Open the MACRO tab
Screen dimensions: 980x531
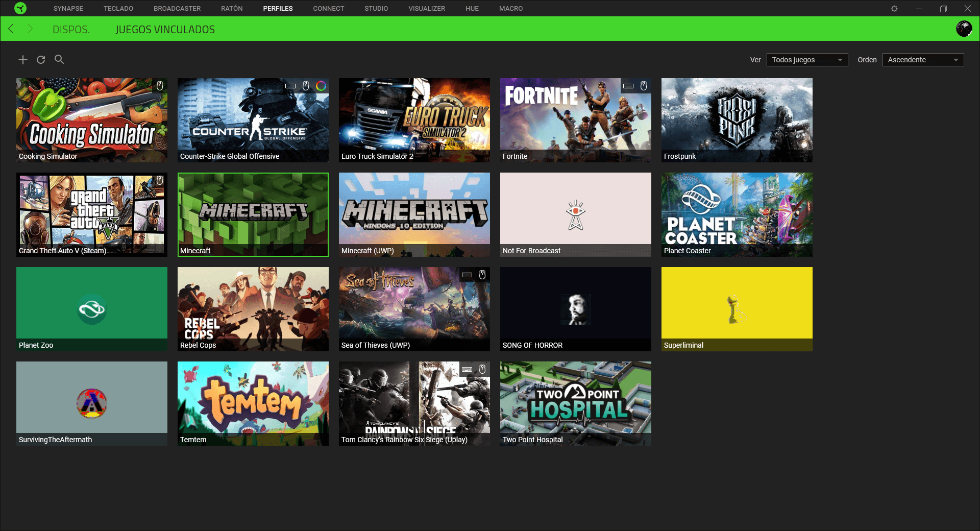click(511, 9)
